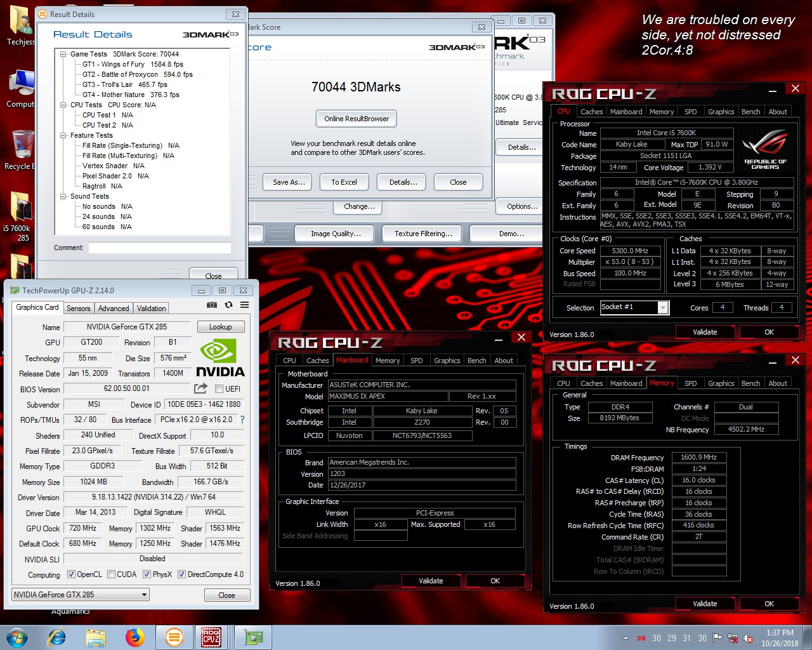The width and height of the screenshot is (812, 650).
Task: Collapse the Game Tests tree node
Action: (x=63, y=54)
